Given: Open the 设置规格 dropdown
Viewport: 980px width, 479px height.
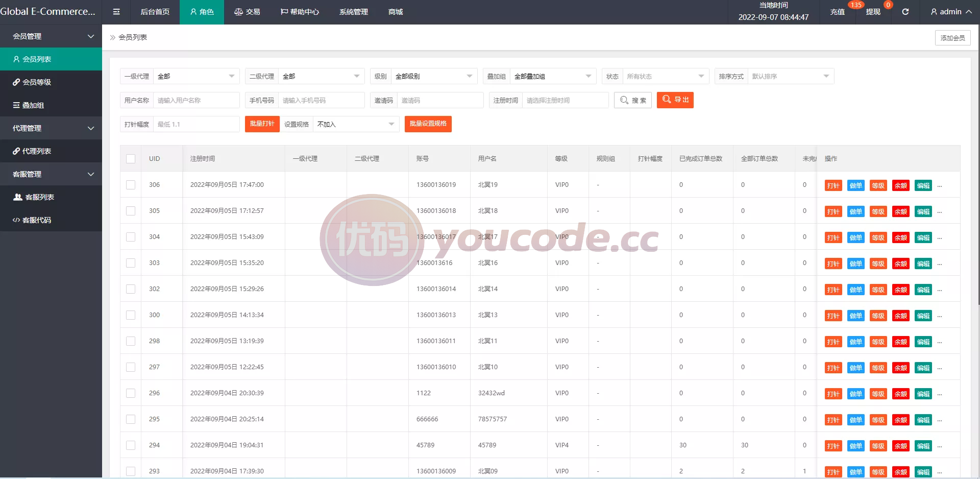Looking at the screenshot, I should 356,124.
